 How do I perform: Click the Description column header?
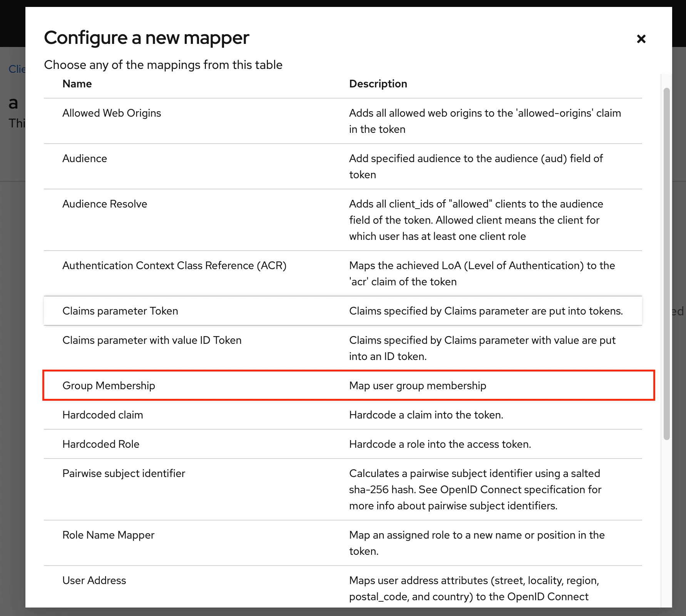click(x=378, y=84)
